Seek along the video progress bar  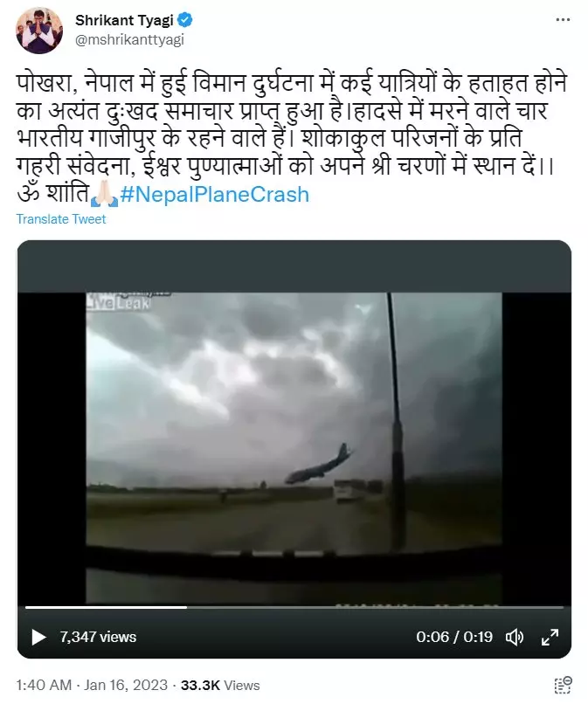coord(294,607)
